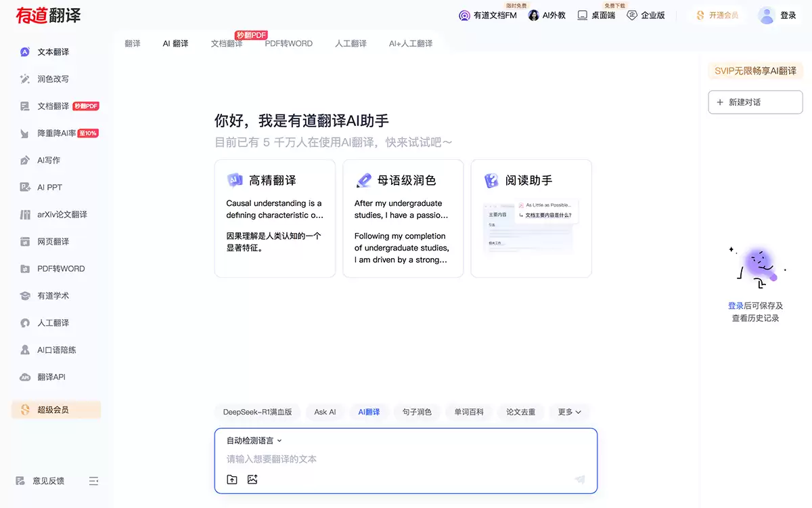Click the AI PPT sidebar icon
Viewport: 812px width, 508px height.
coord(25,188)
